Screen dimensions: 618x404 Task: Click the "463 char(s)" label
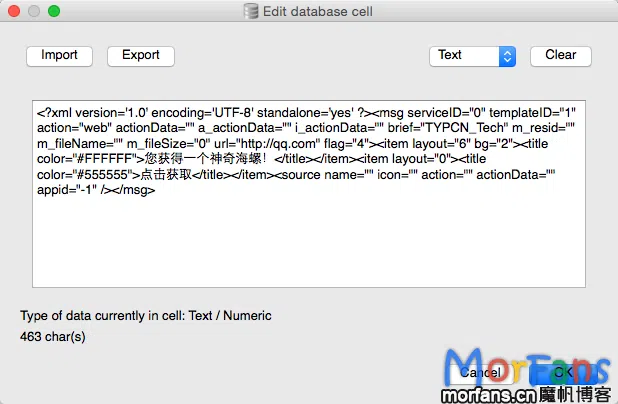pyautogui.click(x=53, y=337)
